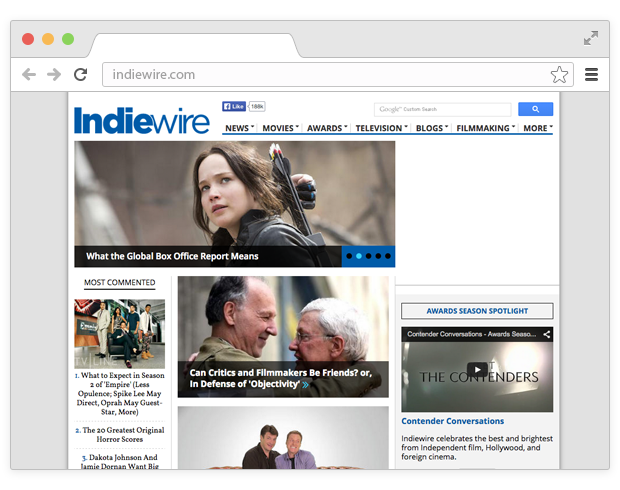Click the blue search magnifier button
This screenshot has width=620, height=490.
[x=535, y=109]
